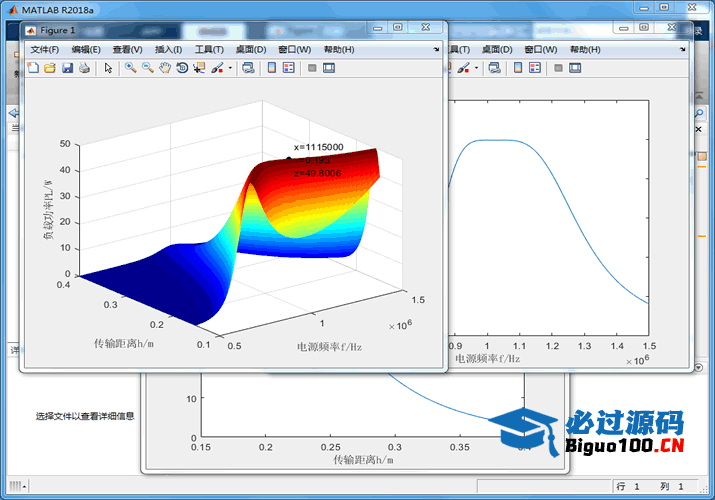Click the data tip label showing x=1115000
The width and height of the screenshot is (715, 500).
click(318, 147)
